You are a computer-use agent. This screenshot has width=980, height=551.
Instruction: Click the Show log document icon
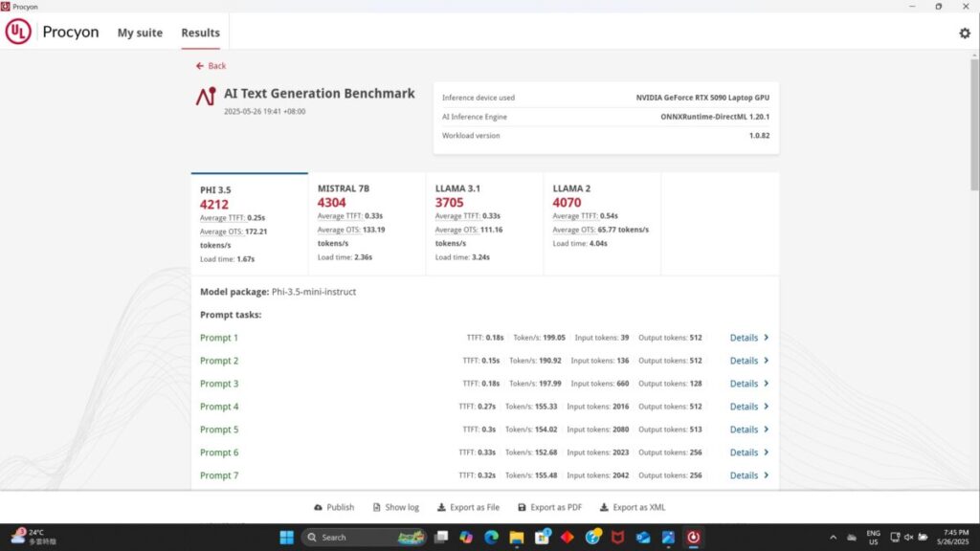(x=376, y=507)
